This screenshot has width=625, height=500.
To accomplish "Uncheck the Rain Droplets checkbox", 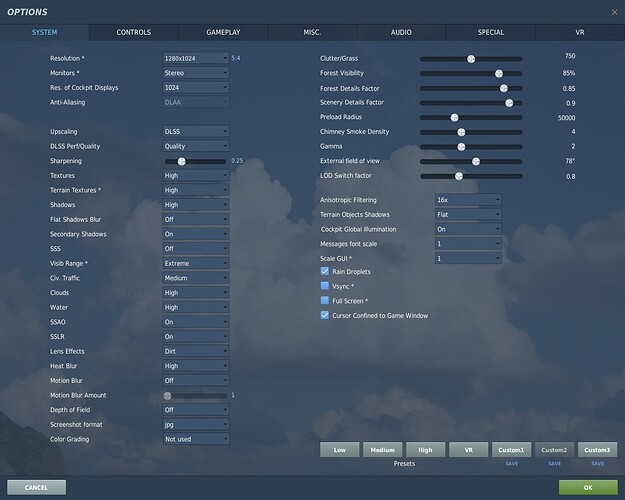I will tap(324, 271).
